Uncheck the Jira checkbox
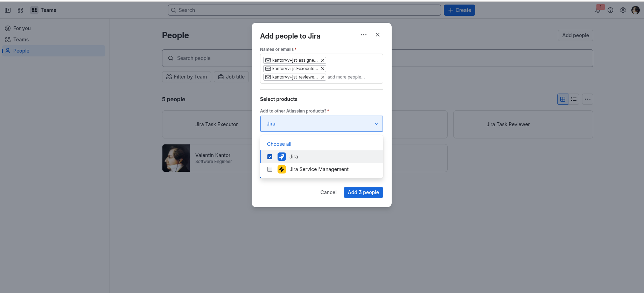644x293 pixels. pyautogui.click(x=270, y=157)
